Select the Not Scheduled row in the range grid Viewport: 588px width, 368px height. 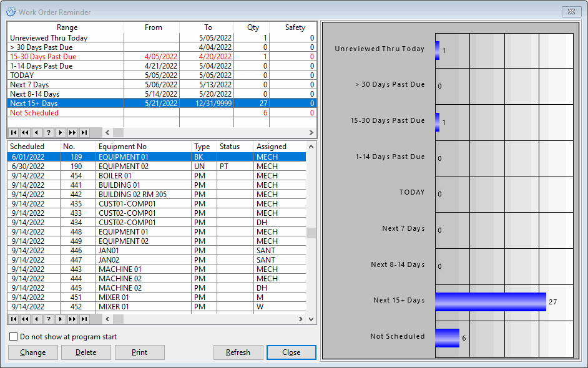(x=62, y=113)
